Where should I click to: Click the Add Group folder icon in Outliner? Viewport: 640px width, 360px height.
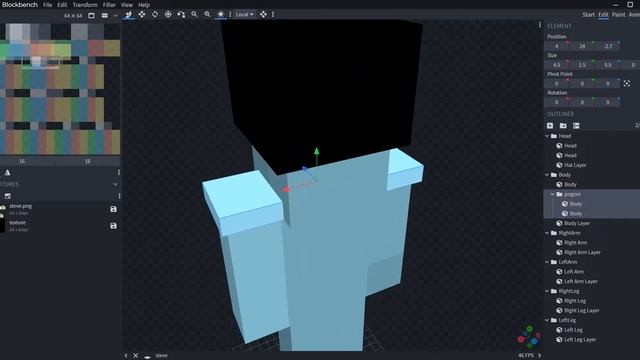coord(563,126)
